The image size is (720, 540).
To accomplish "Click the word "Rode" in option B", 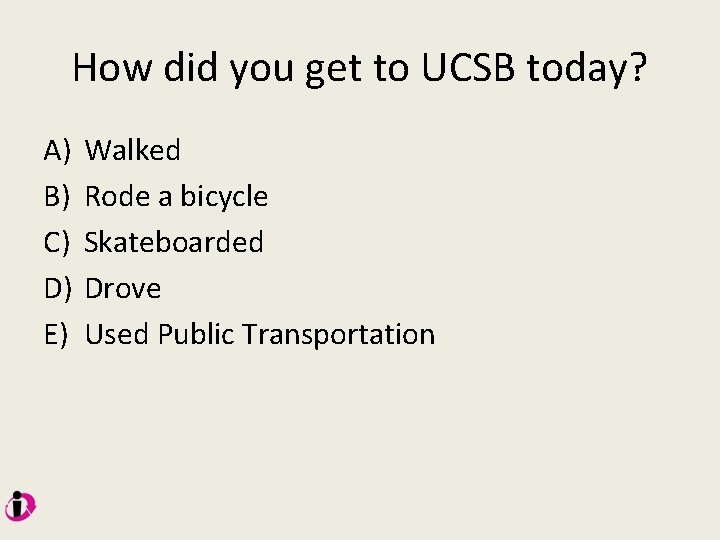I will [x=117, y=197].
